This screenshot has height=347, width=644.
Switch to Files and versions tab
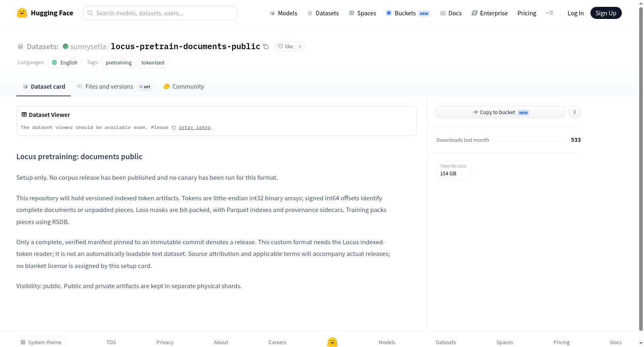pos(114,87)
